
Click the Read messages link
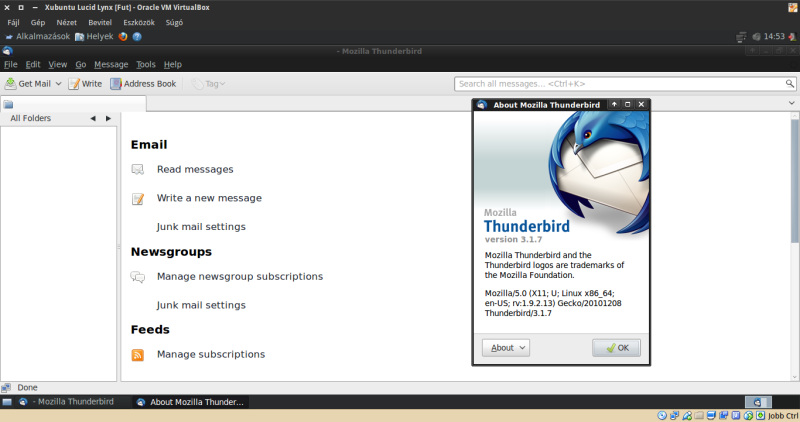tap(195, 169)
